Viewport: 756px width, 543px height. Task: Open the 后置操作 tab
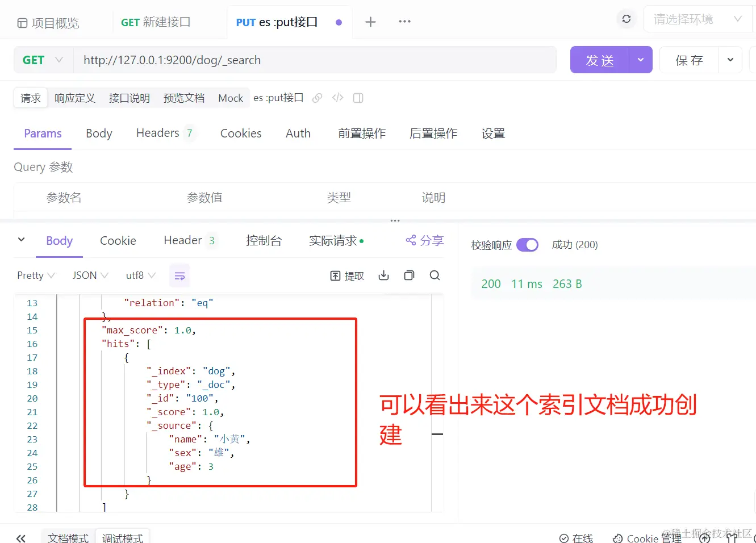[433, 133]
